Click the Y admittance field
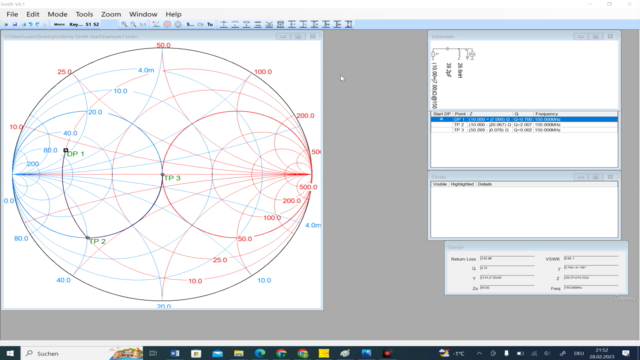Screen dimensions: 640x360 (x=507, y=278)
